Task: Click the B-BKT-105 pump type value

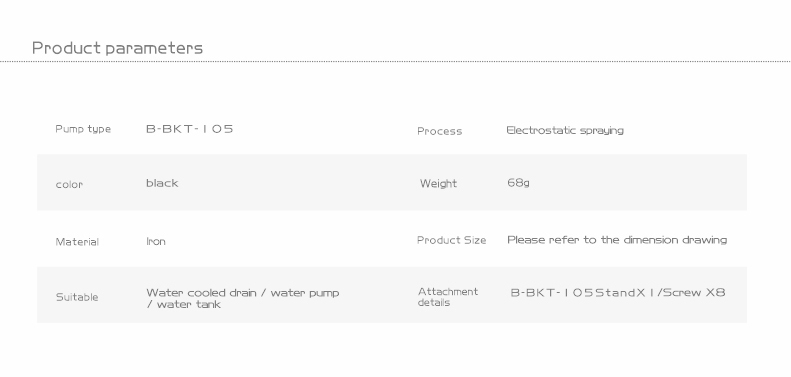Action: point(190,129)
